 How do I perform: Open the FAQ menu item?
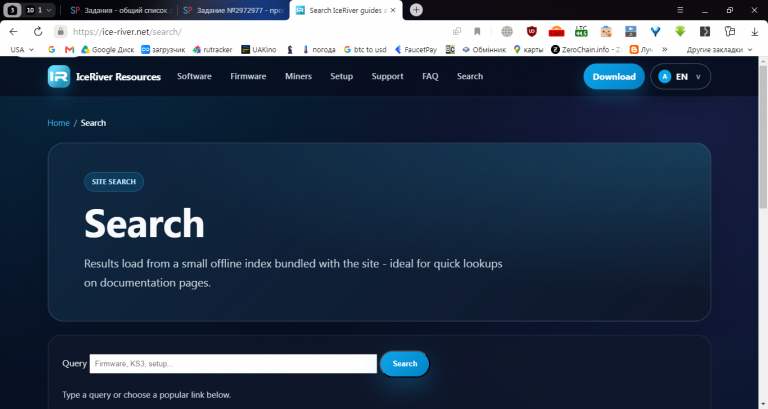coord(430,76)
